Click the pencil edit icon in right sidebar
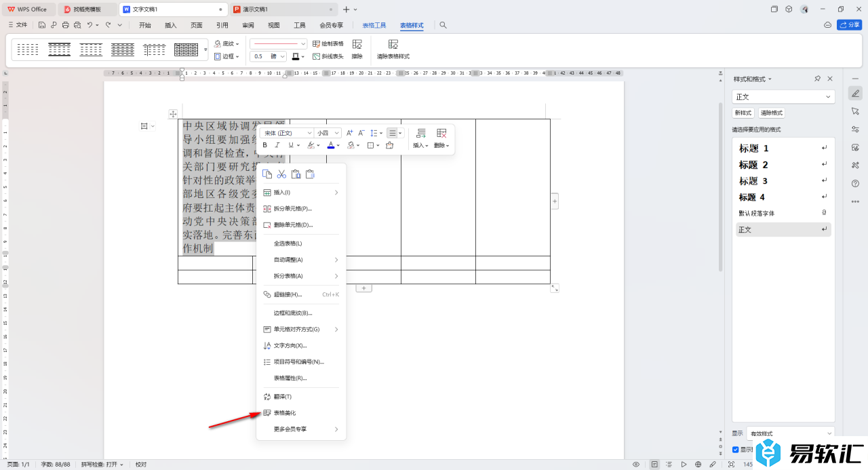 [855, 94]
